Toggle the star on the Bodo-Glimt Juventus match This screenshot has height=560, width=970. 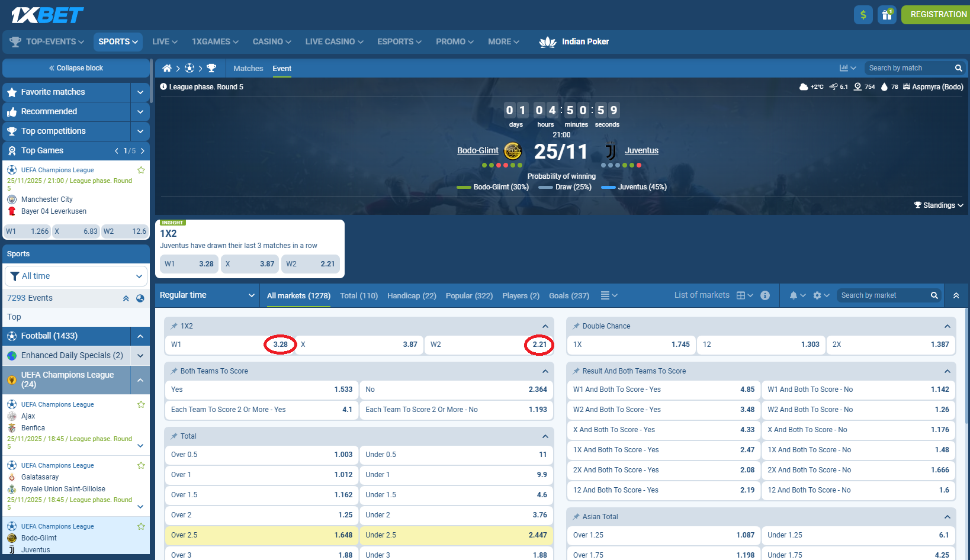pos(141,526)
